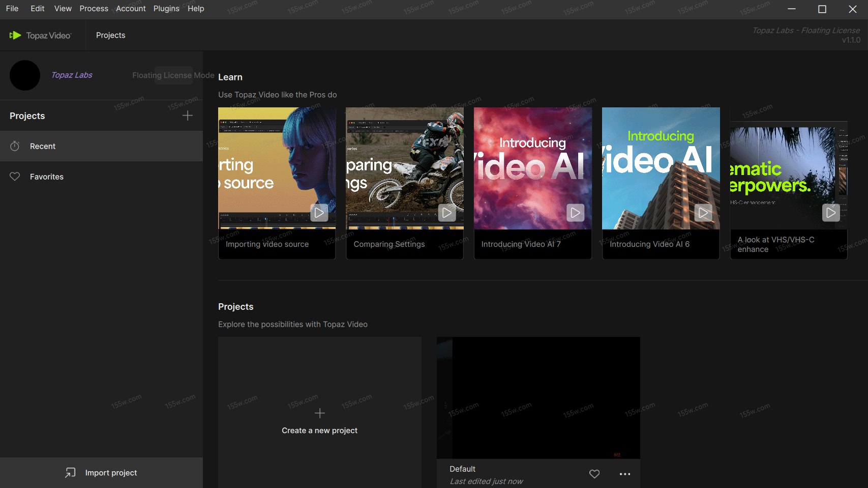Screen dimensions: 868x488
Task: Click the user profile avatar
Action: coord(25,75)
